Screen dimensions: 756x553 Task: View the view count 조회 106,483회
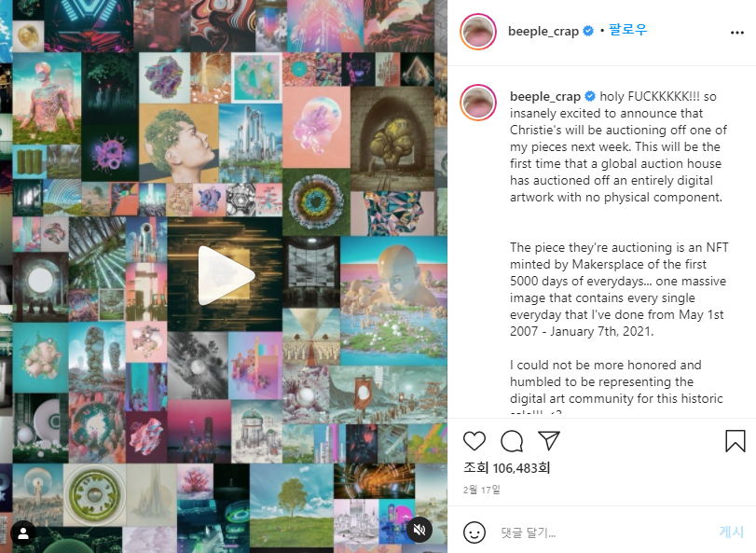(x=506, y=467)
